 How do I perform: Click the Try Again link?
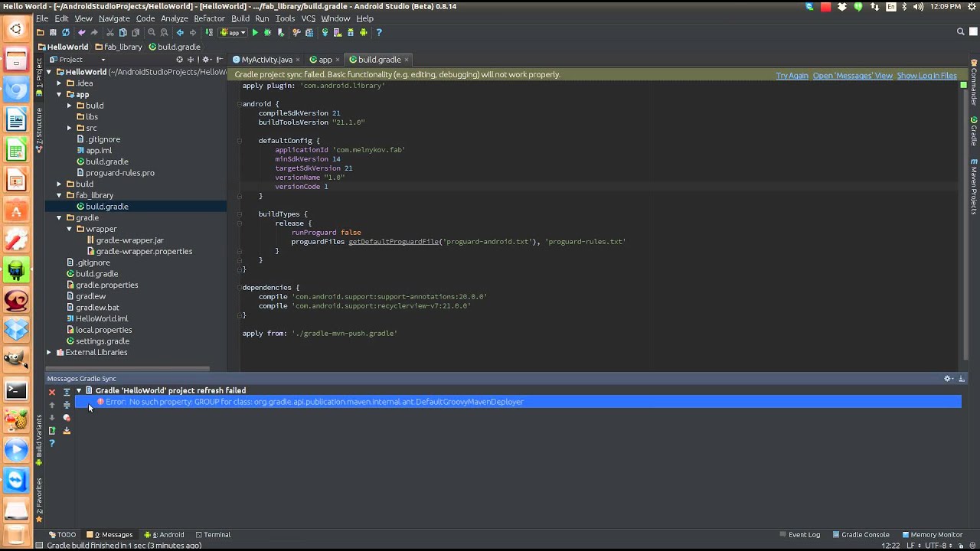click(x=792, y=76)
